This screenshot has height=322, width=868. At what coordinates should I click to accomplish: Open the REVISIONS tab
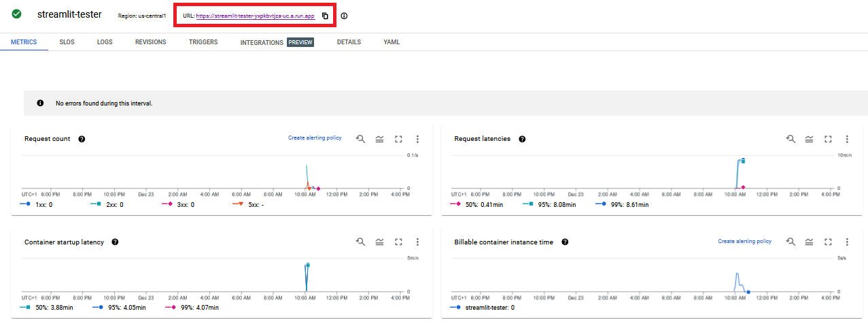150,42
